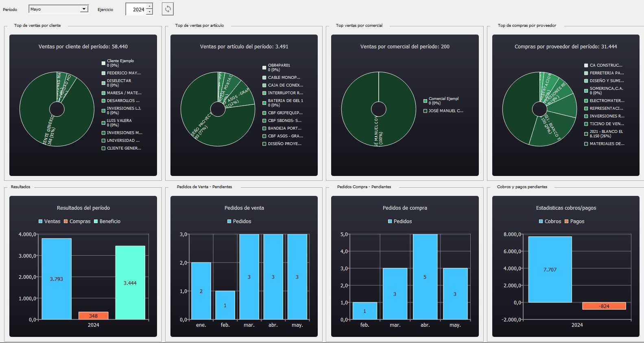Click the Pedidos legend marker in Pedidos de venta
Image resolution: width=644 pixels, height=343 pixels.
[229, 221]
